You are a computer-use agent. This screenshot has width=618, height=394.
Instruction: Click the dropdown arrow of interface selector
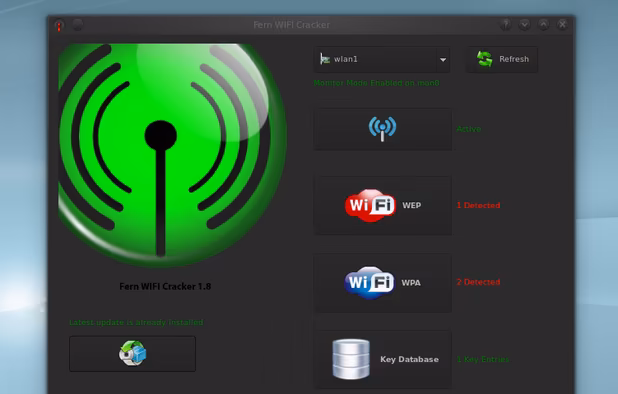(x=443, y=60)
